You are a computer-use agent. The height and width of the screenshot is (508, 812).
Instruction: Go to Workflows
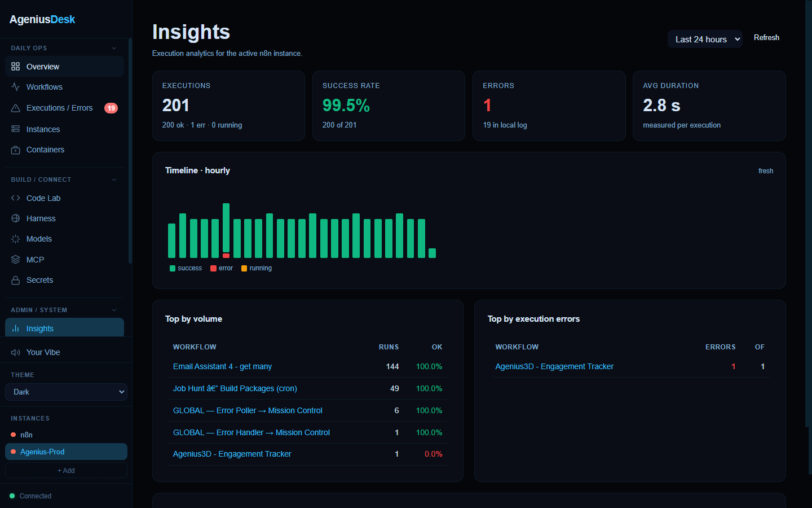(x=64, y=87)
